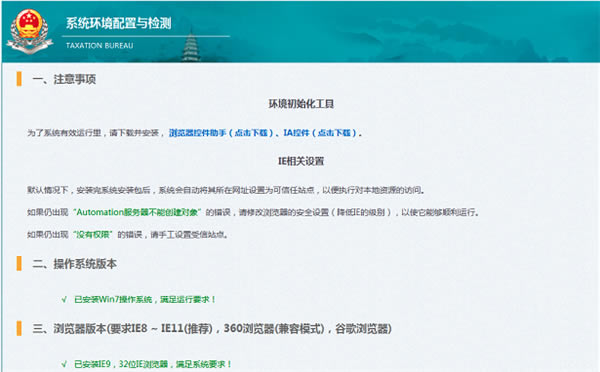The image size is (600, 372).
Task: Click green text Automation服务器不能创建对象
Action: pyautogui.click(x=137, y=212)
